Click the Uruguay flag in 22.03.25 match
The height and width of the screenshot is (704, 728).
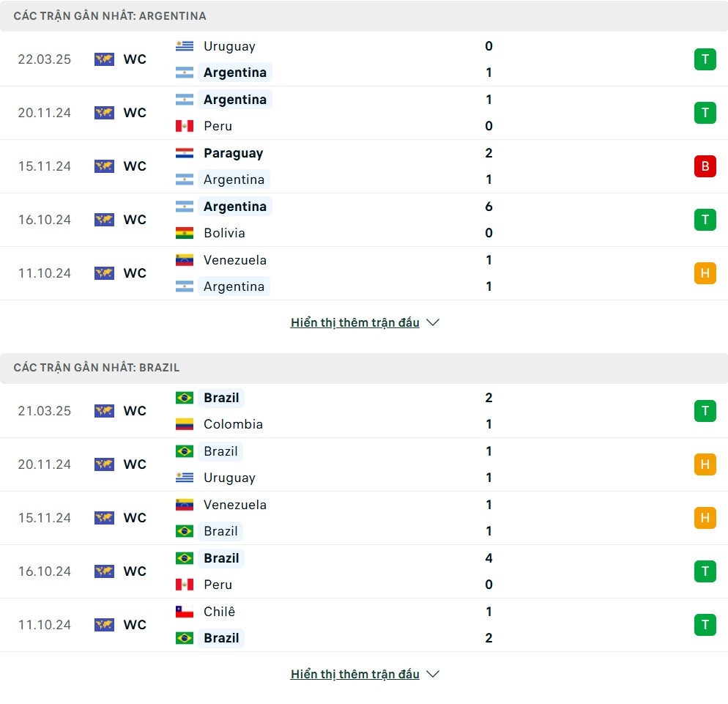(x=185, y=46)
